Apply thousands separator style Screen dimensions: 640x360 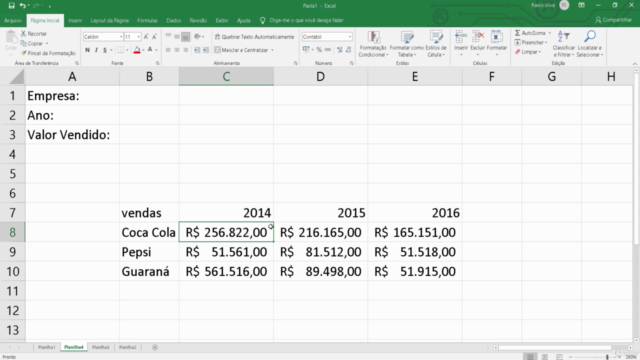pos(328,50)
